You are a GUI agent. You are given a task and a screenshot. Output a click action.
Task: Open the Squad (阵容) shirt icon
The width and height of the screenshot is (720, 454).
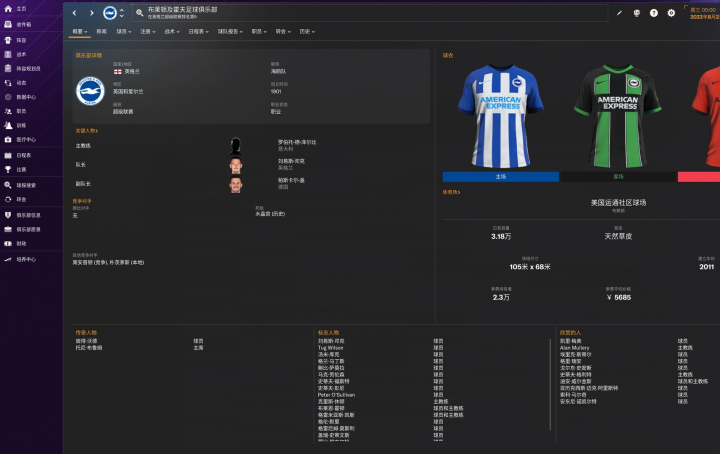tap(8, 40)
